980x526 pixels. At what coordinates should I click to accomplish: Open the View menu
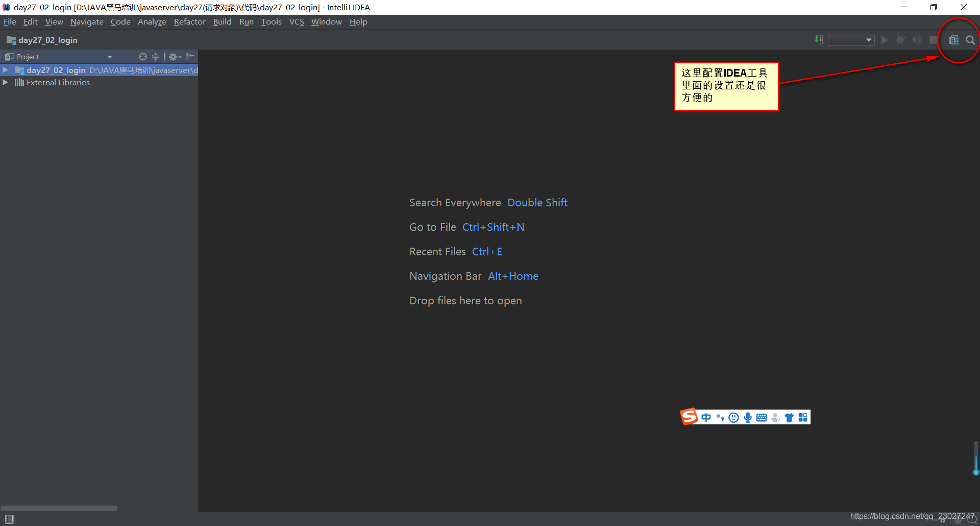(x=54, y=22)
